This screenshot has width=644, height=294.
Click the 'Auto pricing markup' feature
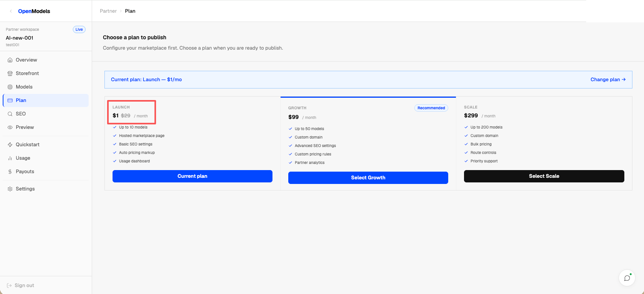(137, 153)
